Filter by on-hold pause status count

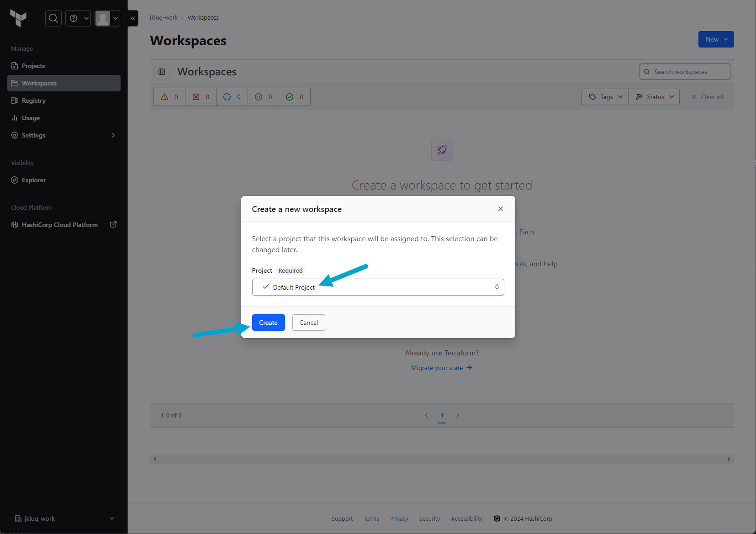click(x=264, y=97)
